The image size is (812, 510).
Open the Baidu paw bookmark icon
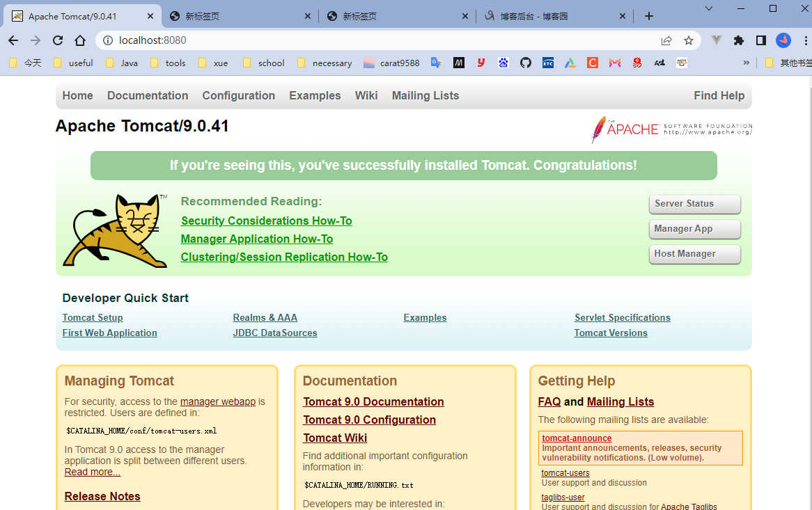tap(503, 63)
